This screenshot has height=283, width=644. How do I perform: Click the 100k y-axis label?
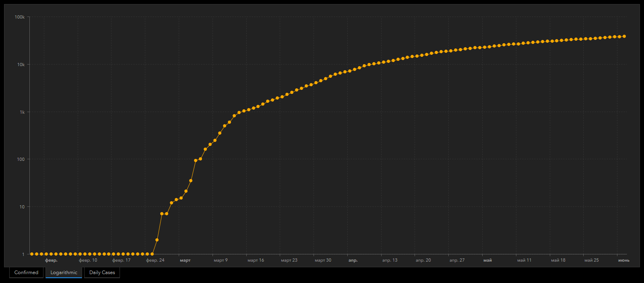click(x=20, y=17)
